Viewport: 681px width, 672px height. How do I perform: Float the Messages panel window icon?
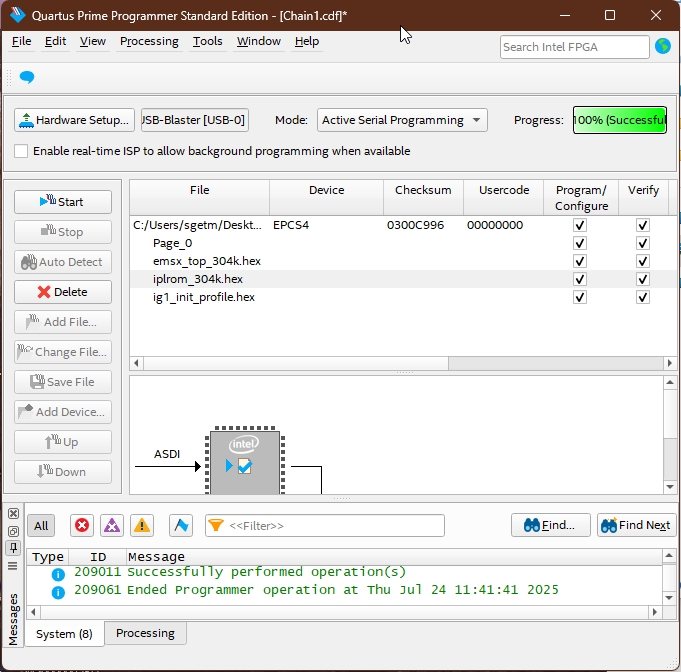click(x=13, y=531)
